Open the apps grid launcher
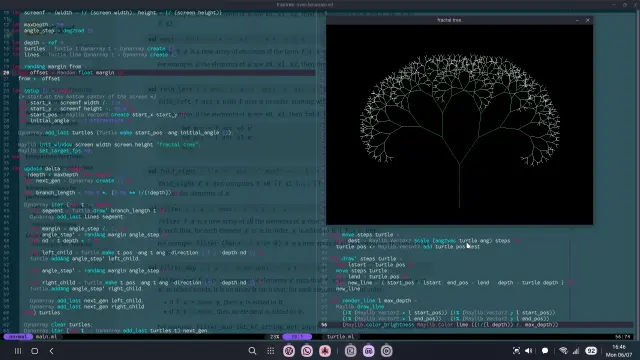The image size is (640, 360). tap(271, 351)
